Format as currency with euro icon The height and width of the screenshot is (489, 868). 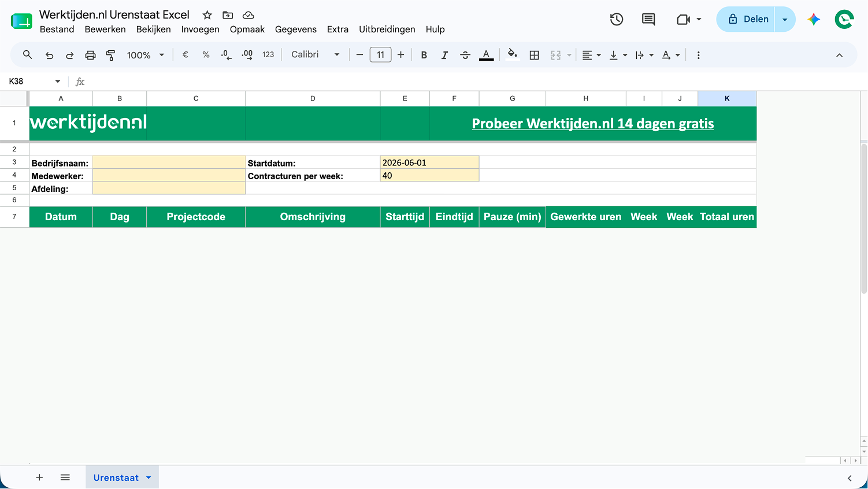(186, 55)
